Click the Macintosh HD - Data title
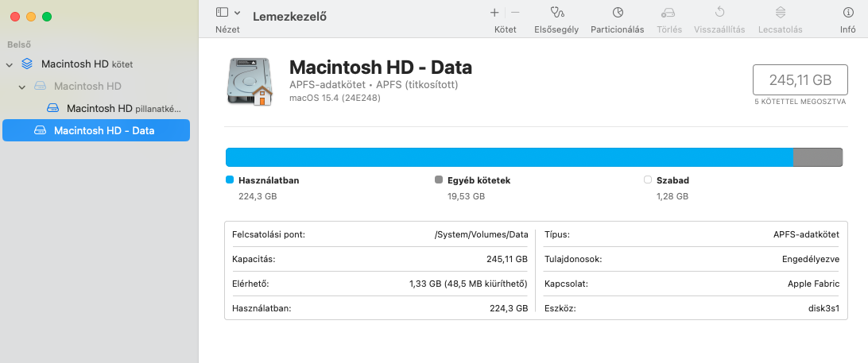Viewport: 868px width, 363px height. [x=380, y=68]
